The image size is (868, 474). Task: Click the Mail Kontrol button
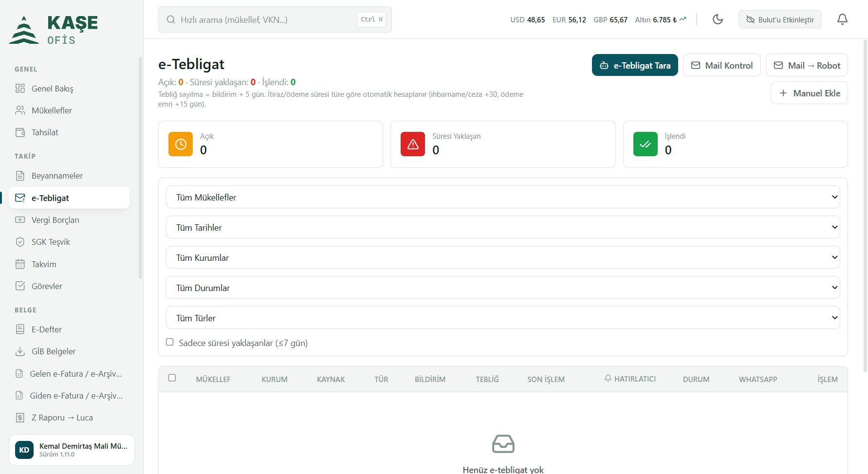722,65
